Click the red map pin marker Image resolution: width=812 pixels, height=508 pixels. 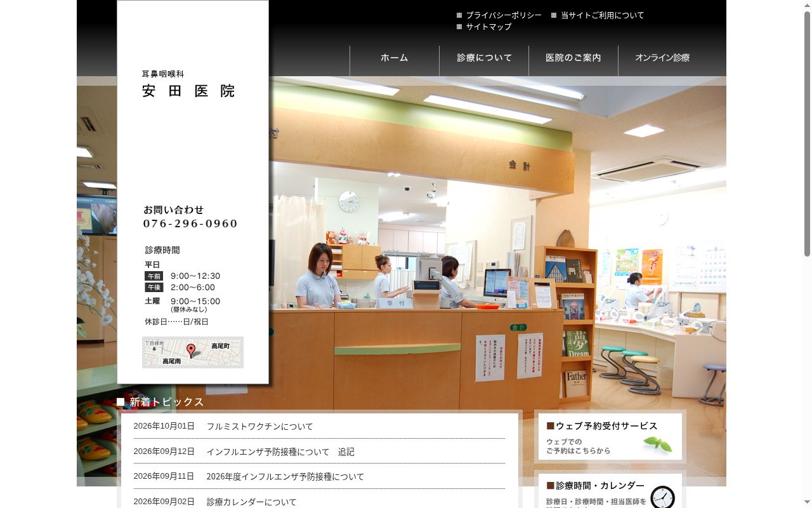pyautogui.click(x=191, y=351)
